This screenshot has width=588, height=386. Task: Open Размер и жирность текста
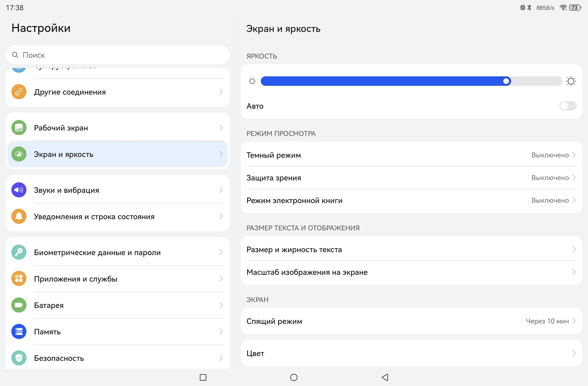pos(411,249)
